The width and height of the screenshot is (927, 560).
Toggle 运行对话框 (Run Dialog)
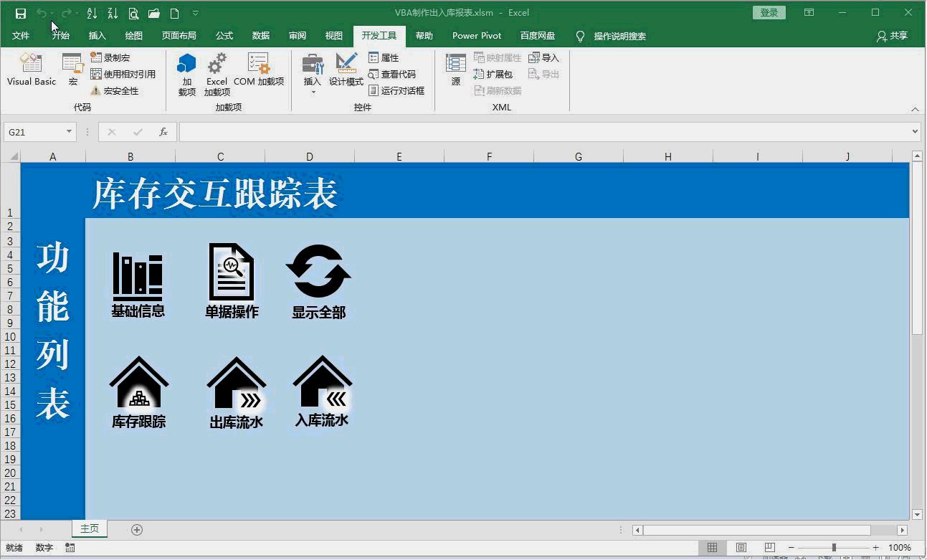397,90
